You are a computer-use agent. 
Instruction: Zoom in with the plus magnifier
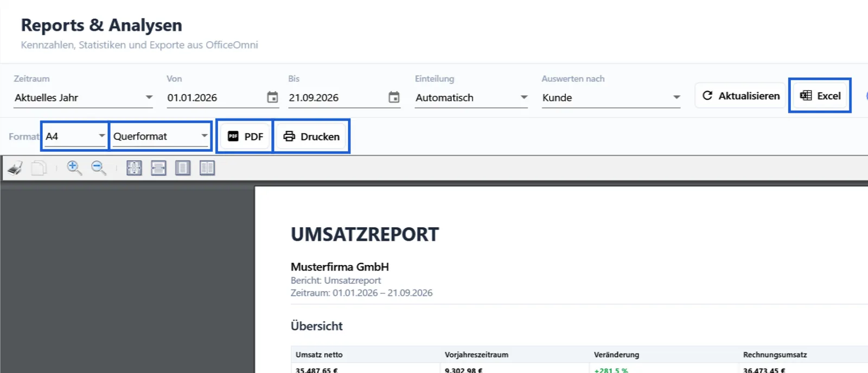tap(74, 169)
